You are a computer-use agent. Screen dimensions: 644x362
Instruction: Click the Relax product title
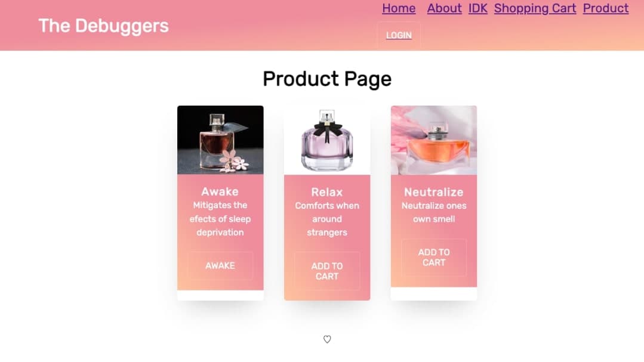pyautogui.click(x=327, y=192)
